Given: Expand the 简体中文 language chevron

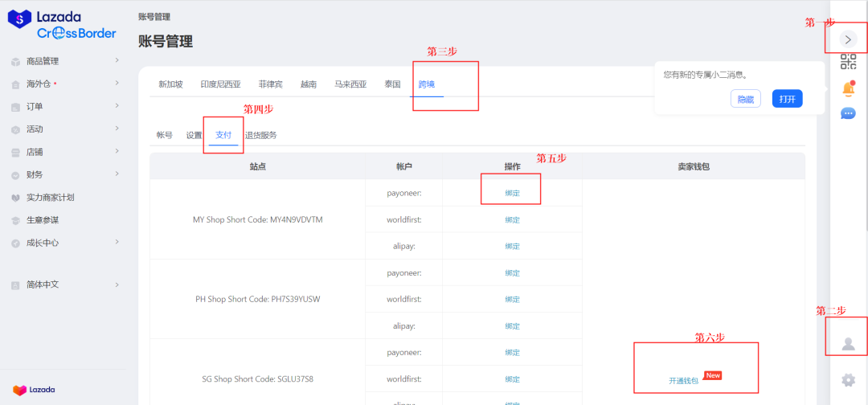Looking at the screenshot, I should pyautogui.click(x=117, y=284).
